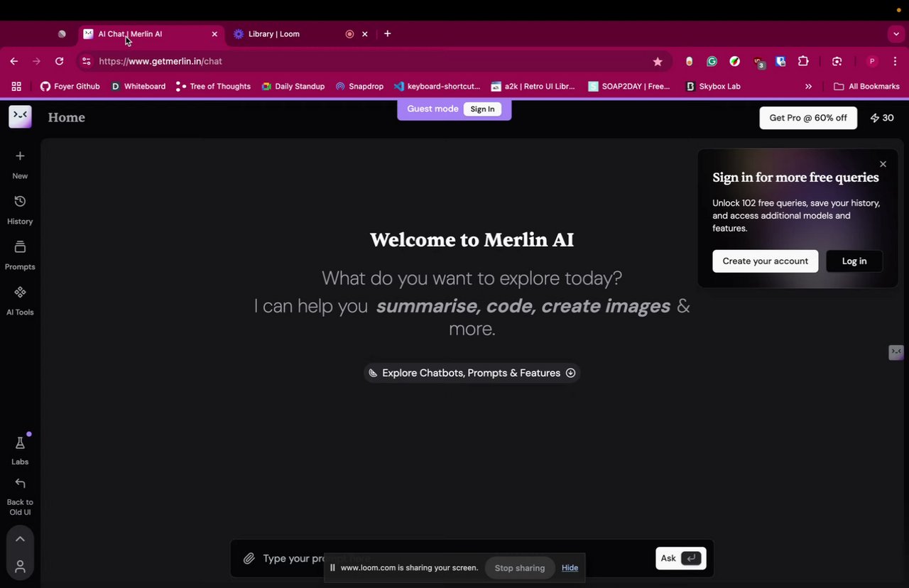Open the Bitwarden extension icon
909x588 pixels.
pos(780,62)
